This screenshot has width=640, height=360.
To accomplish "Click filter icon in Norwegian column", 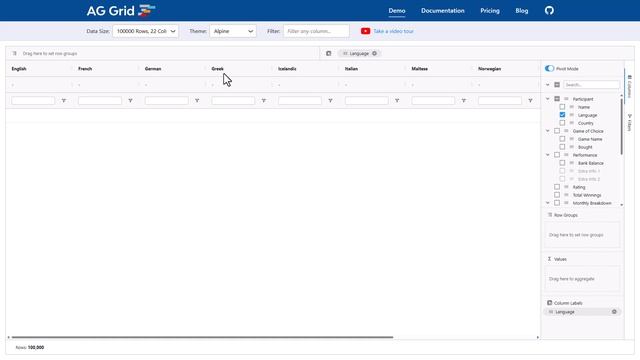I will pos(530,100).
